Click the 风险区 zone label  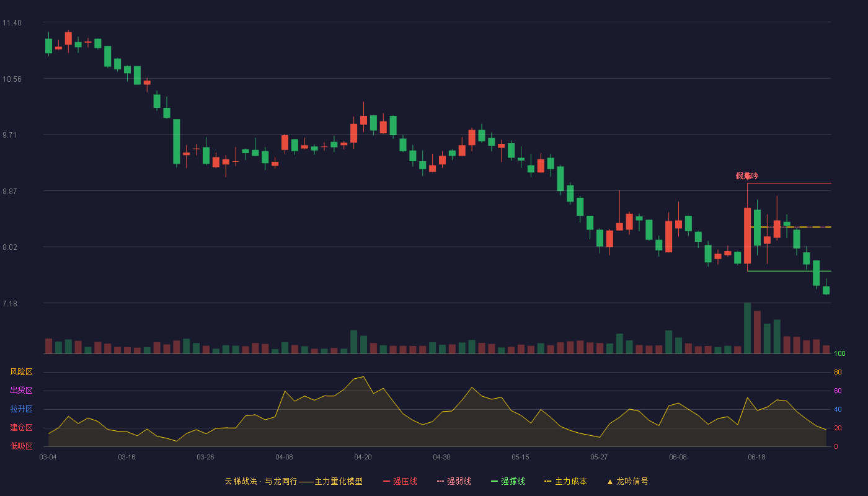click(x=21, y=372)
